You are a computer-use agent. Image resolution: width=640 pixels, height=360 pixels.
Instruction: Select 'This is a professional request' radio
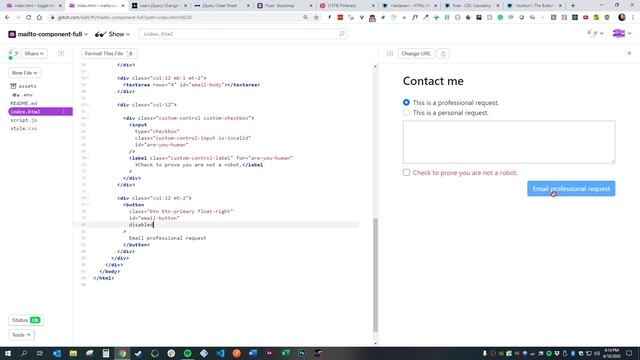pos(406,102)
